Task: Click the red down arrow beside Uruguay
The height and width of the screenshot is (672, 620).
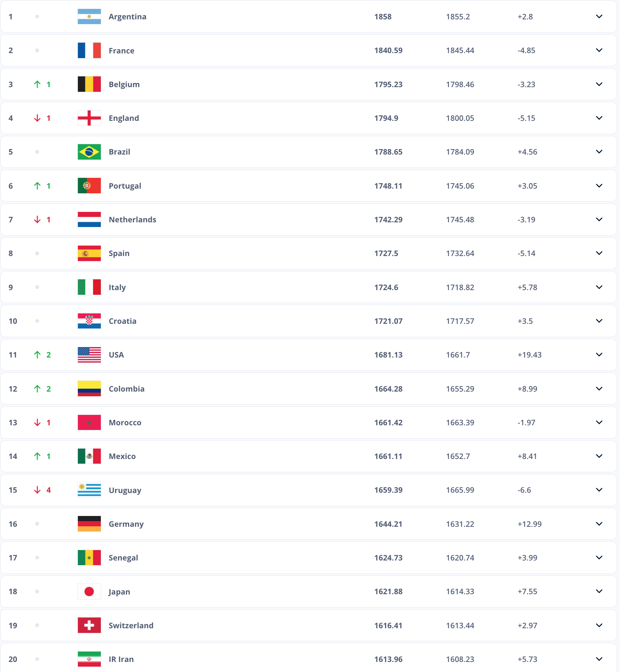Action: 37,490
